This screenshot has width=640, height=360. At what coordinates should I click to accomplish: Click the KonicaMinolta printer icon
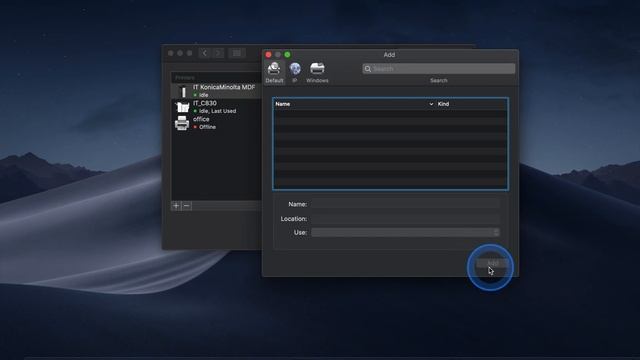tap(183, 91)
